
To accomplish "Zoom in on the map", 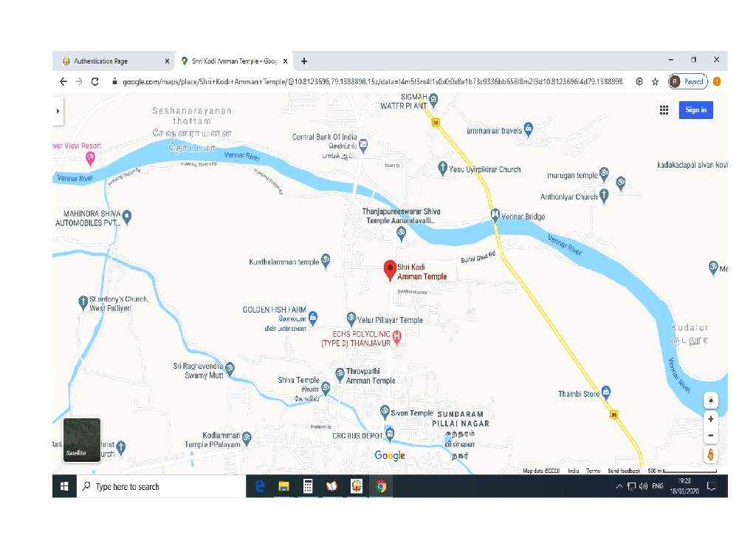I will [711, 419].
